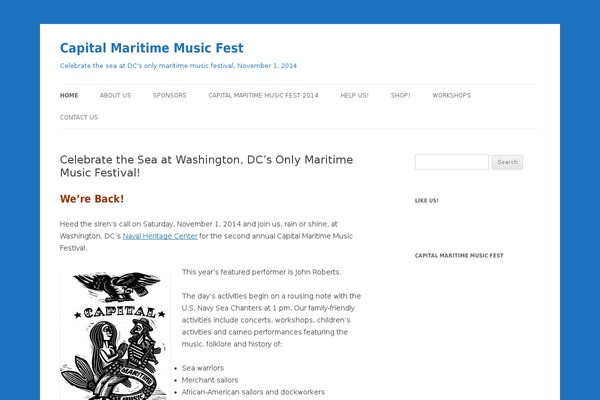Viewport: 600px width, 400px height.
Task: Follow the Naval Heritage Center link
Action: click(160, 236)
